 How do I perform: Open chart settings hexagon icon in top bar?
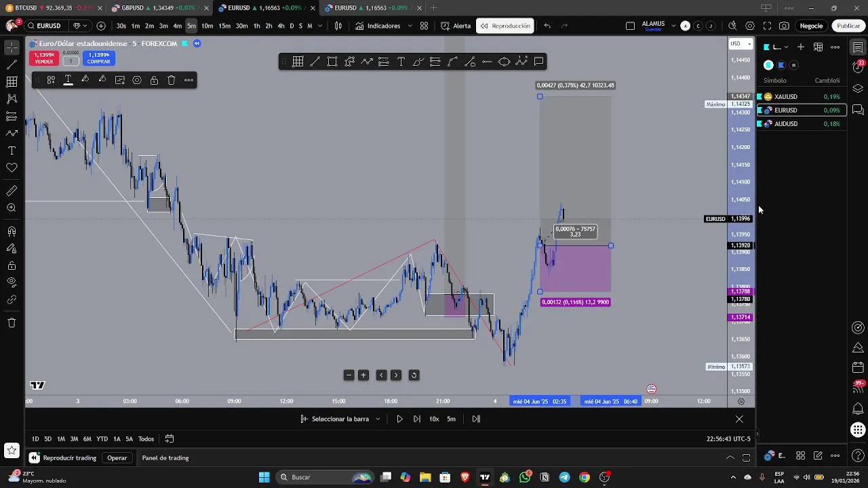tap(750, 26)
